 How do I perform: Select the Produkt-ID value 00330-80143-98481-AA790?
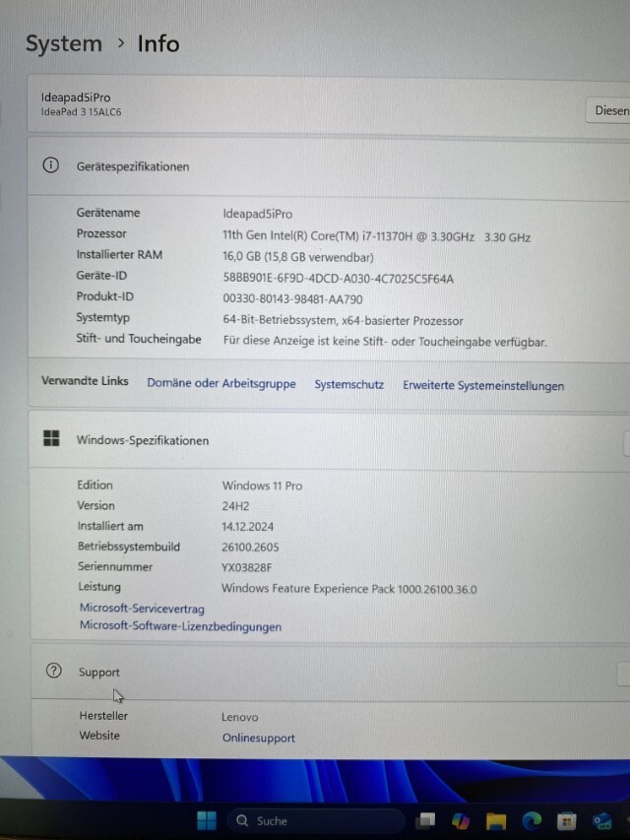coord(292,299)
